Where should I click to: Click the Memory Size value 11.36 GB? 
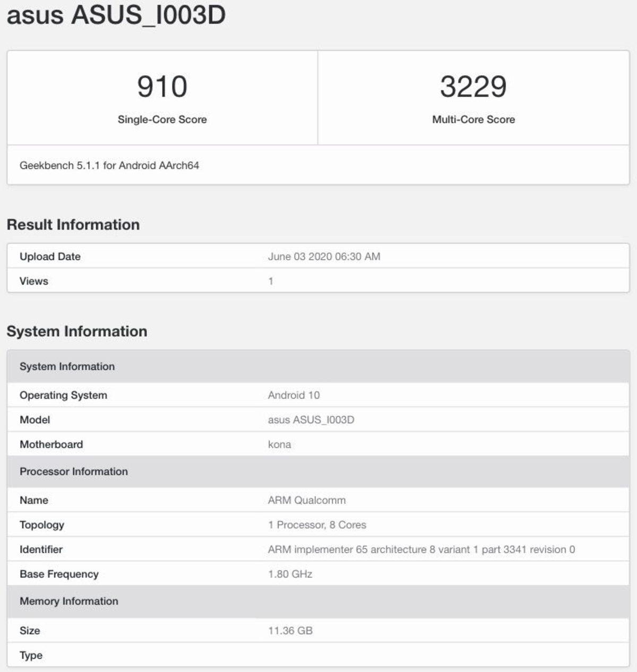click(x=291, y=631)
